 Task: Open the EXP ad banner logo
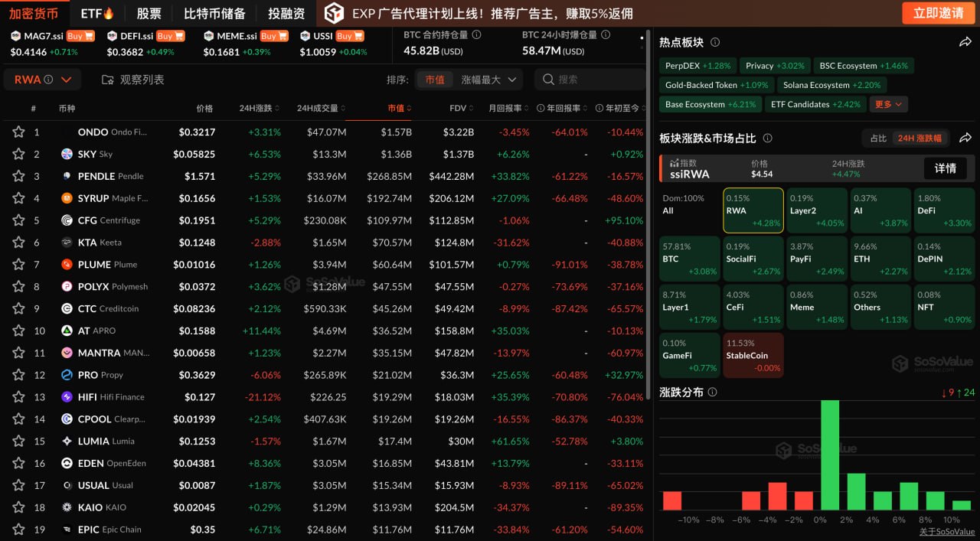pyautogui.click(x=334, y=13)
